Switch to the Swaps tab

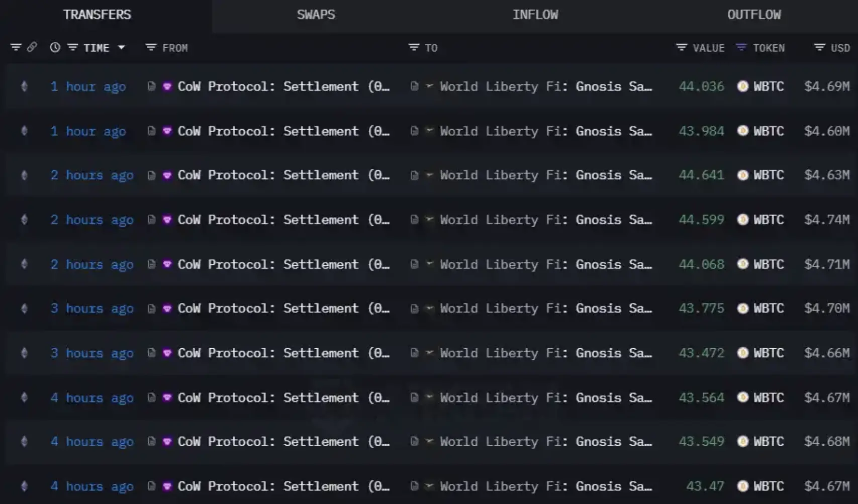click(x=316, y=15)
